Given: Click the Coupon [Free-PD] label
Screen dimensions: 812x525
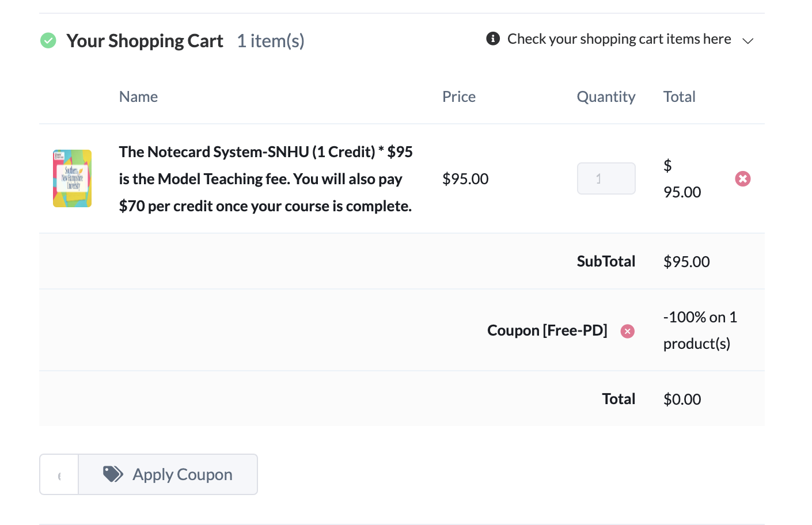Looking at the screenshot, I should [547, 330].
